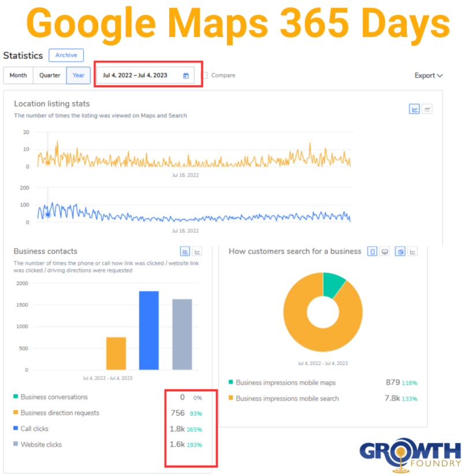The height and width of the screenshot is (476, 476).
Task: Select the Quarter tab
Action: point(49,75)
